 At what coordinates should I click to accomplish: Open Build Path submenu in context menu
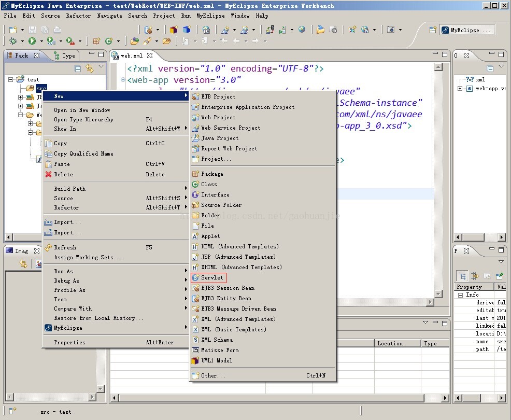pyautogui.click(x=116, y=189)
